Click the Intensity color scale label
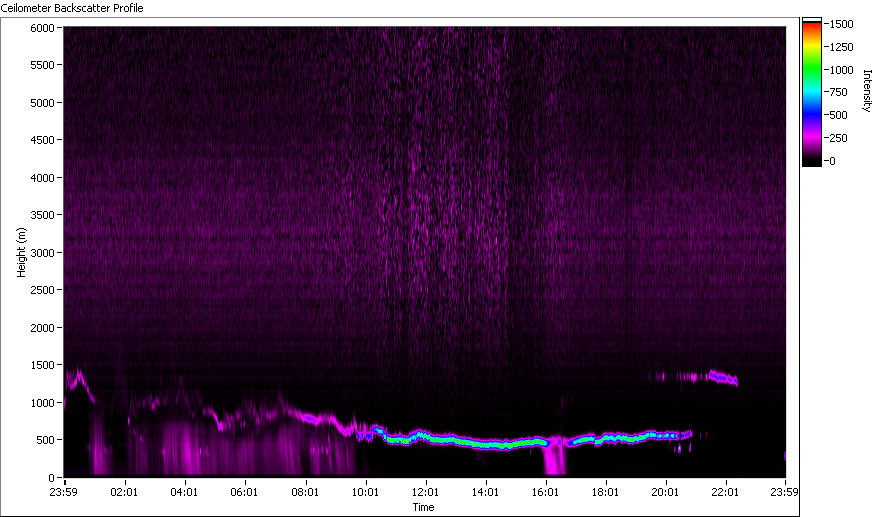Image resolution: width=876 pixels, height=517 pixels. coord(867,91)
